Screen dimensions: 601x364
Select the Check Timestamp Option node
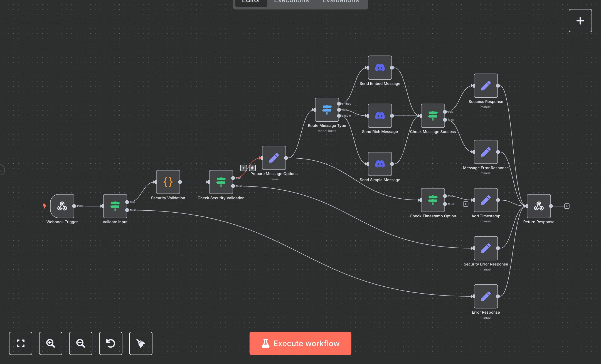coord(433,200)
